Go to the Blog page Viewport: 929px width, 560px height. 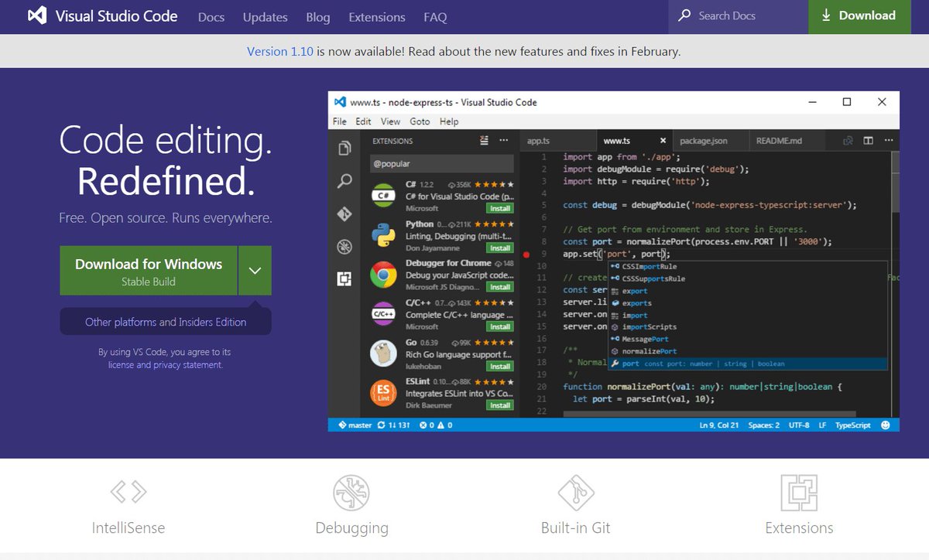(317, 17)
